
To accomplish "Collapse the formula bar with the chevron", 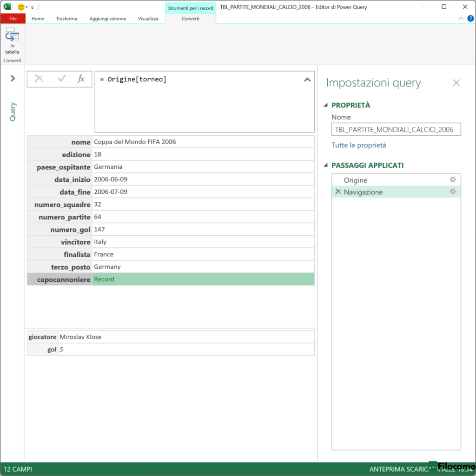I will [x=307, y=80].
